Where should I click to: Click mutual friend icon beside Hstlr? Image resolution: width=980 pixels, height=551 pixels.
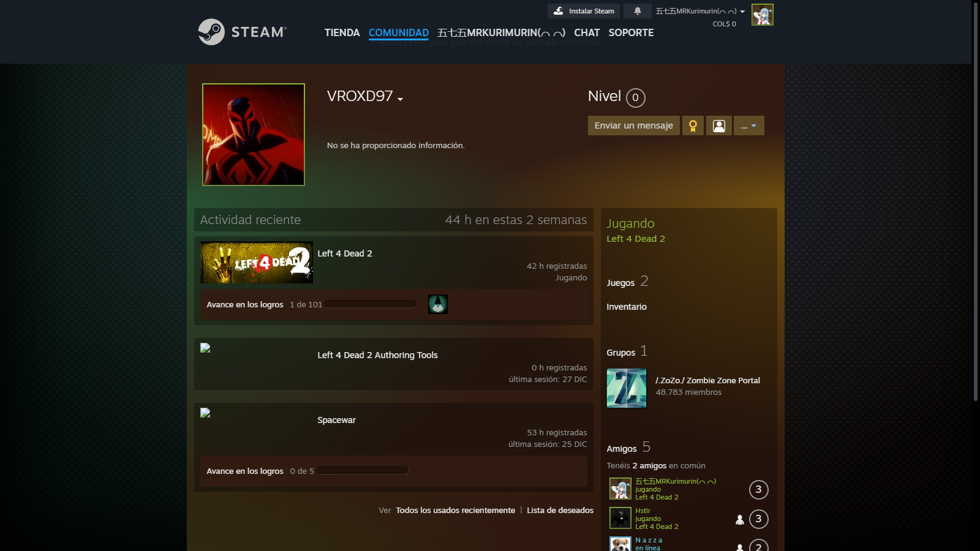(740, 520)
